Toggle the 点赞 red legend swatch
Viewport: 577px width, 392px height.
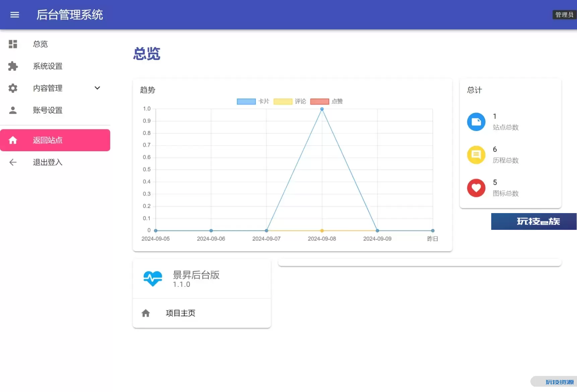click(x=320, y=102)
